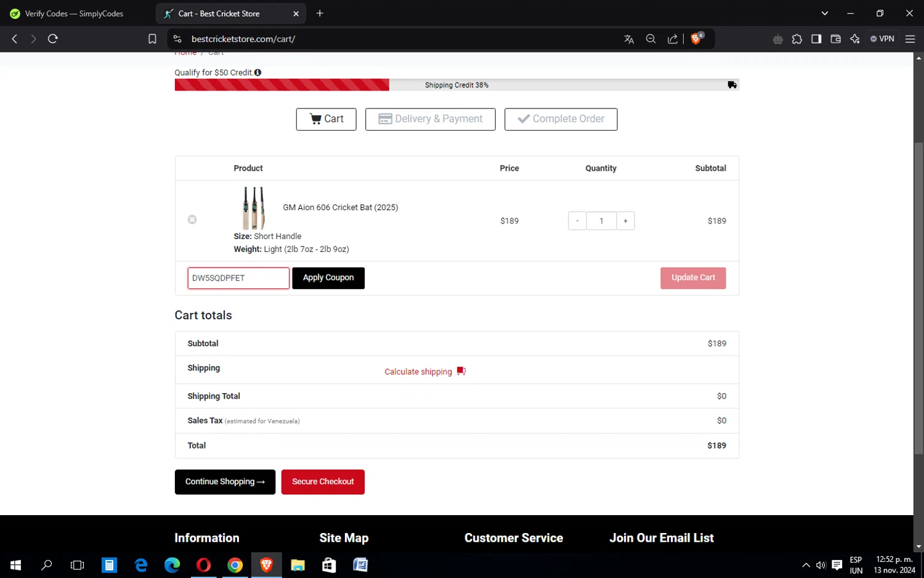
Task: Open the extensions puzzle icon
Action: pos(797,39)
